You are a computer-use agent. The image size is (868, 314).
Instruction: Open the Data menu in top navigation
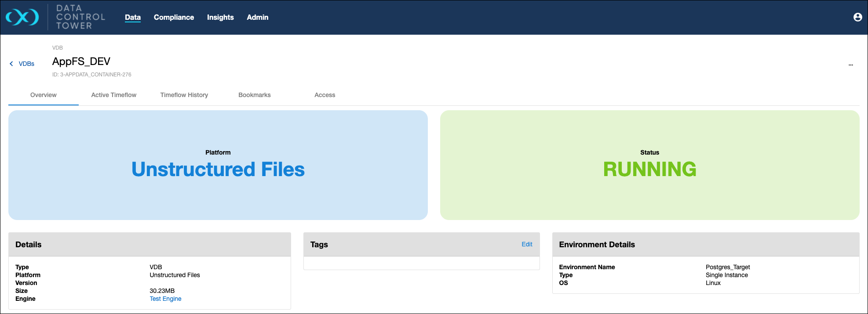132,17
